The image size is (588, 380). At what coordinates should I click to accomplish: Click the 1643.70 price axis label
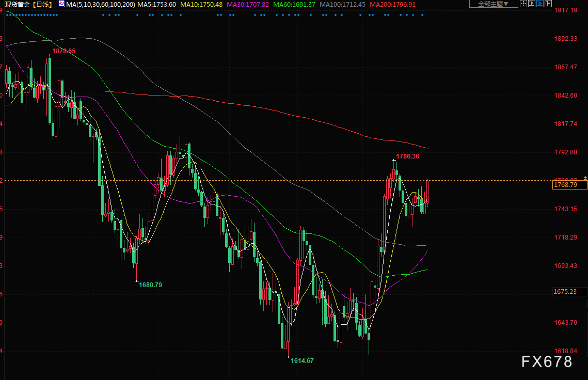(x=565, y=323)
